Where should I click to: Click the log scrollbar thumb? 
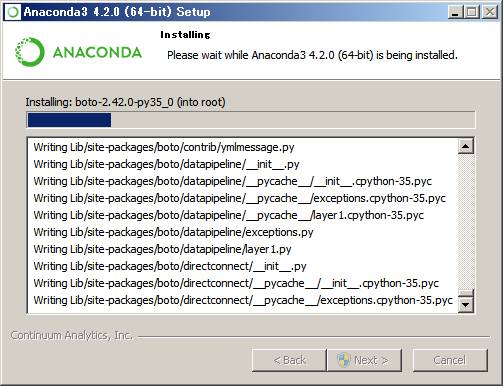[466, 293]
